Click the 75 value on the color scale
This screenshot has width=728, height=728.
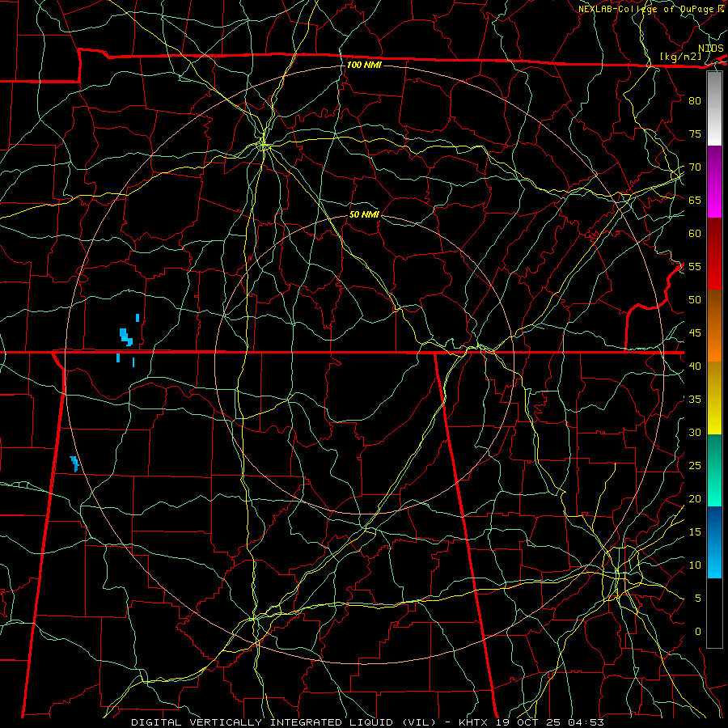(x=695, y=133)
